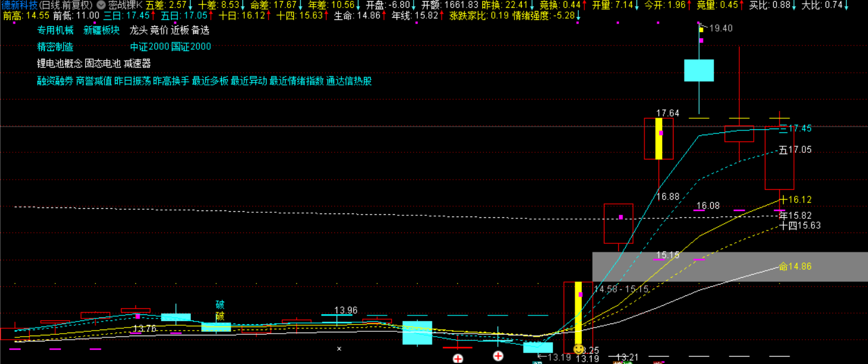Click the 减速器 concept label
Screen dimensions: 868x364
click(137, 63)
